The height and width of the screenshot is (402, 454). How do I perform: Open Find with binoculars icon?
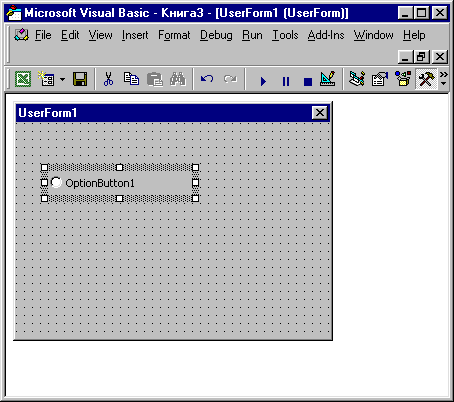pyautogui.click(x=178, y=79)
